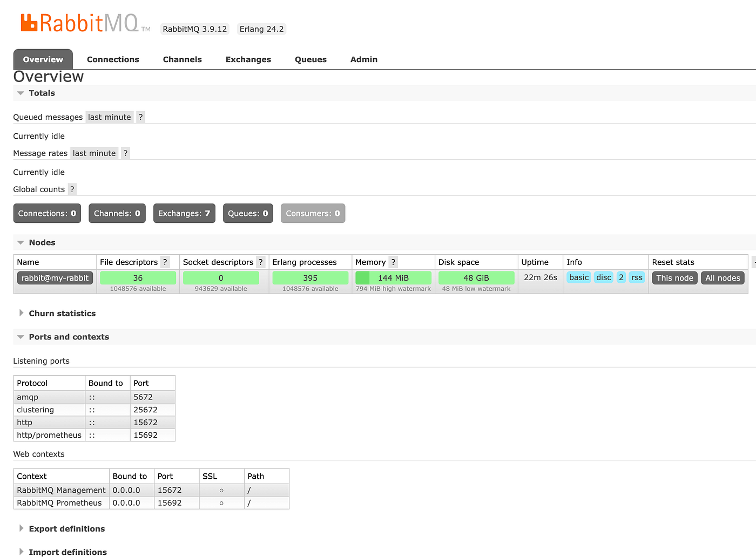Open help for Memory column

coord(393,262)
